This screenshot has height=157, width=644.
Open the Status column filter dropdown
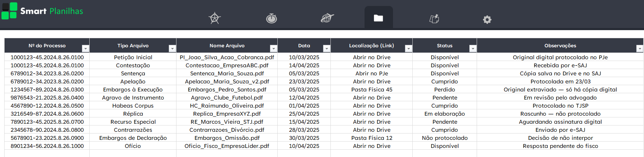coord(472,49)
